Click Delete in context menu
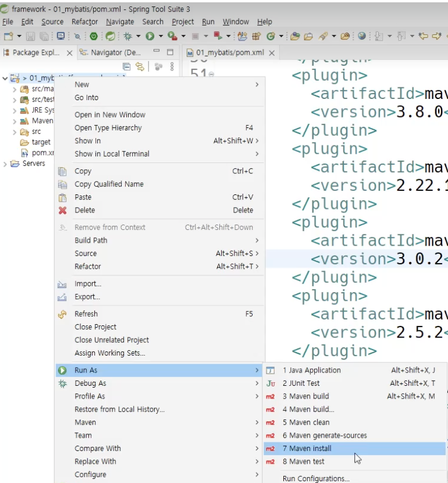Image resolution: width=448 pixels, height=483 pixels. (159, 210)
